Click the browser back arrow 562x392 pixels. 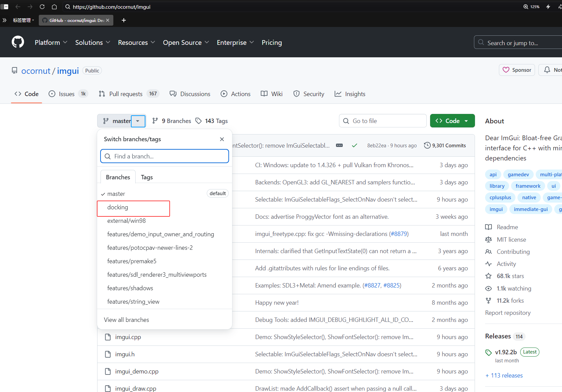(18, 7)
